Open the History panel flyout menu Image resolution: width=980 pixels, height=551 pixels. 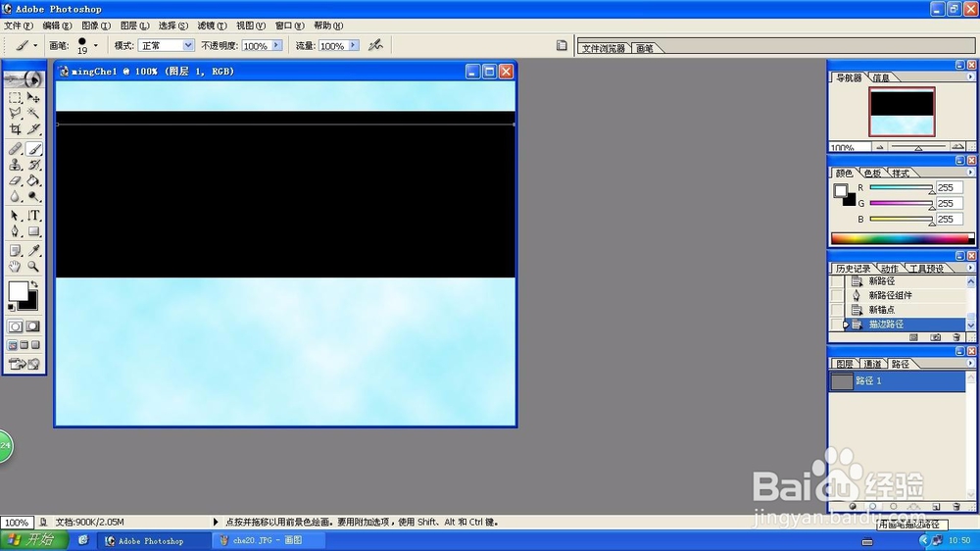970,268
